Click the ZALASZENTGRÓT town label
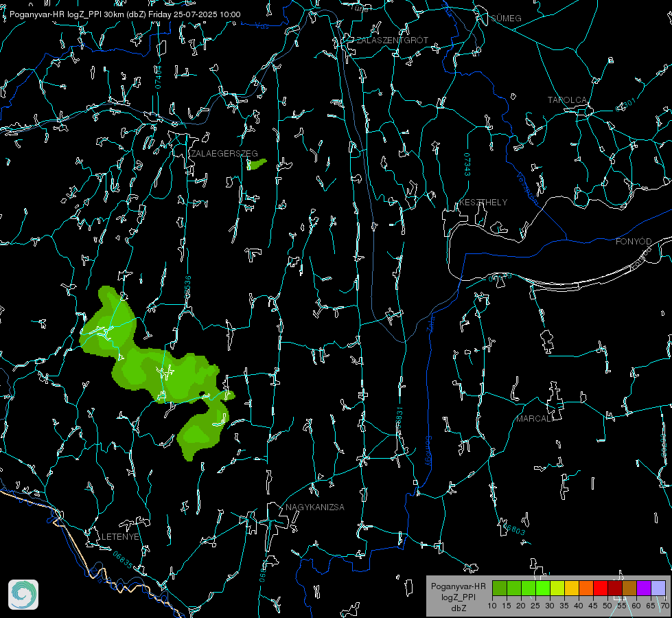 [392, 40]
